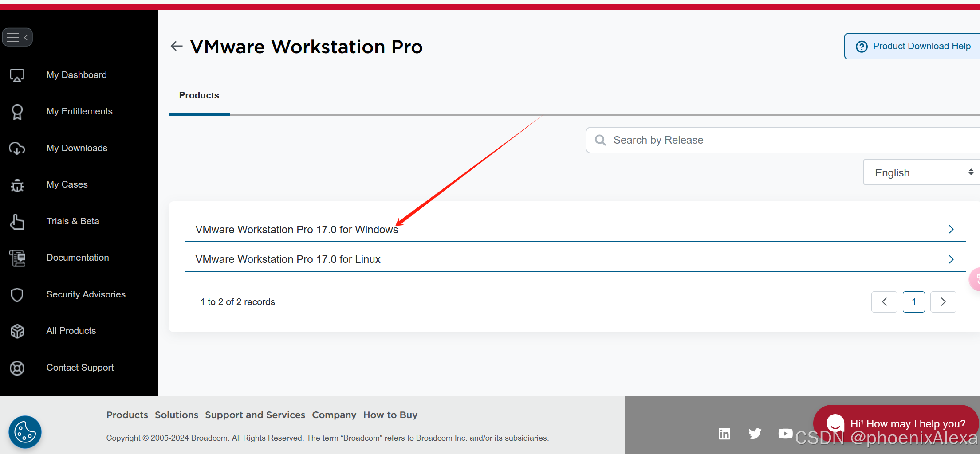Open My Cases in the sidebar

pos(67,184)
